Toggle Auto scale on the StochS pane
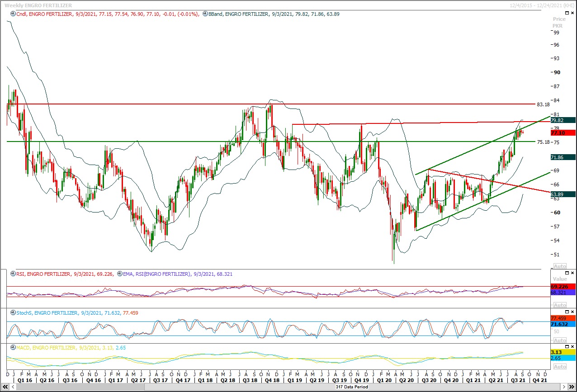 click(559, 340)
